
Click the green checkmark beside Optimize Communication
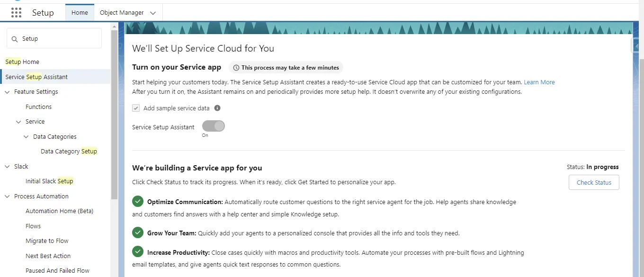(137, 201)
